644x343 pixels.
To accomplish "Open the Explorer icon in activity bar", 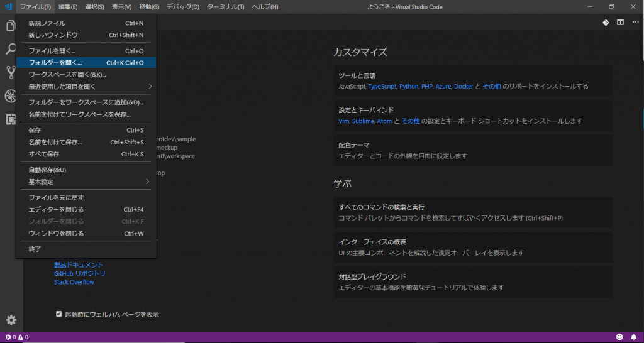I will (11, 25).
